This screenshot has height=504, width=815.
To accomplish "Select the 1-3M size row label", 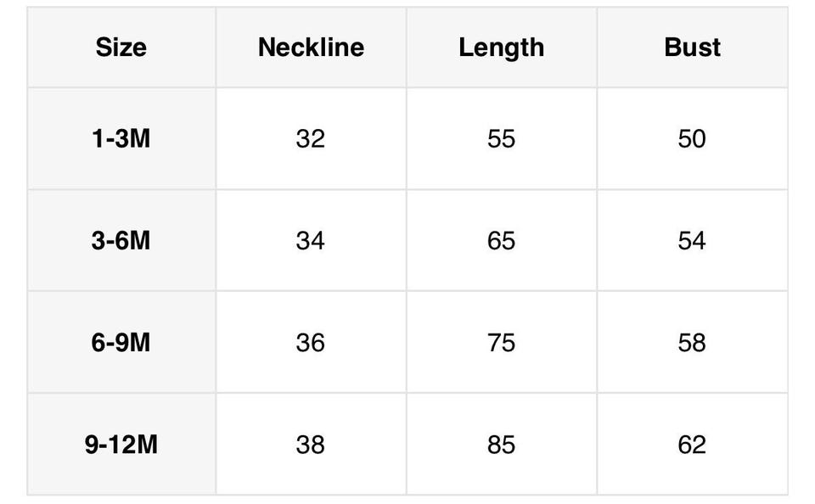I will click(121, 138).
